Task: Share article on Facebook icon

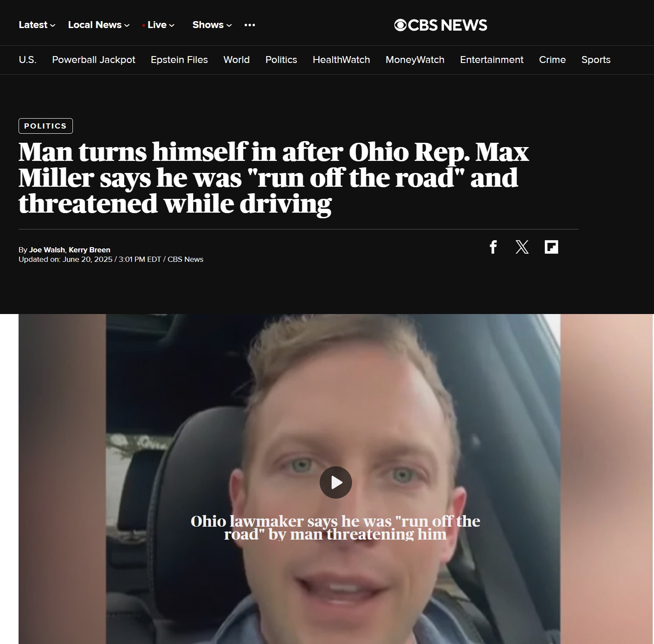Action: tap(493, 247)
